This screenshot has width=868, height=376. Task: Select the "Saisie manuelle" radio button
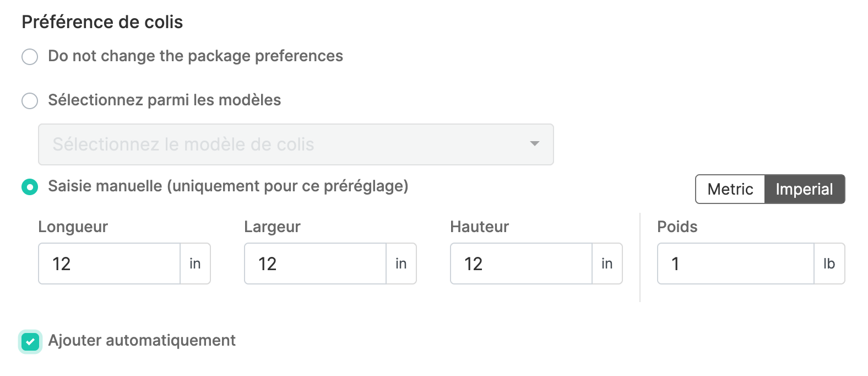click(x=30, y=187)
